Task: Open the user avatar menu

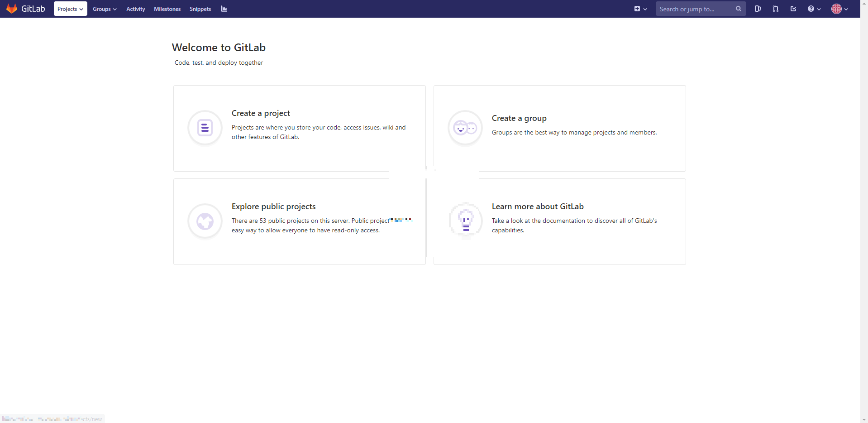Action: click(839, 9)
